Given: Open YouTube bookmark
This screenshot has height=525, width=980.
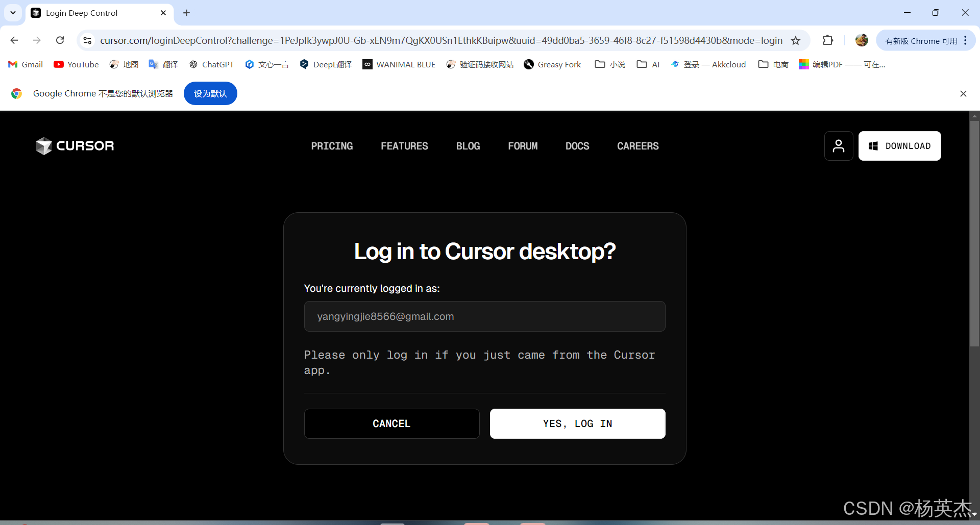Looking at the screenshot, I should click(76, 64).
